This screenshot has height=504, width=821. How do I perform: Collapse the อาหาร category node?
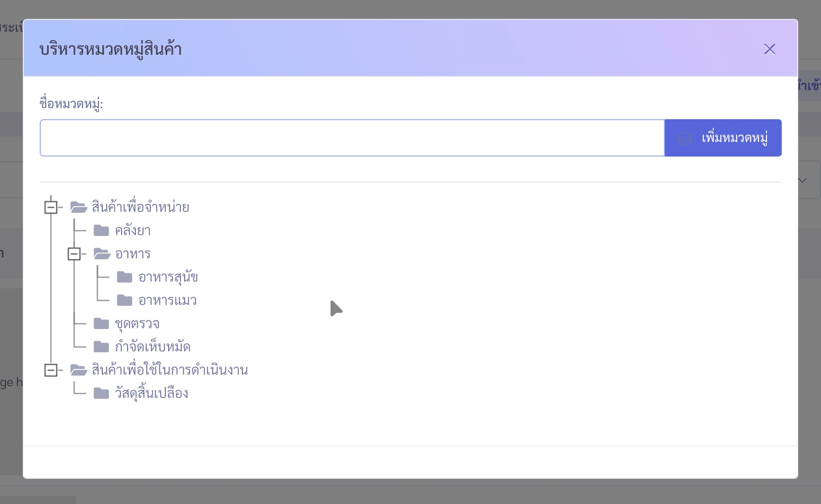(74, 253)
